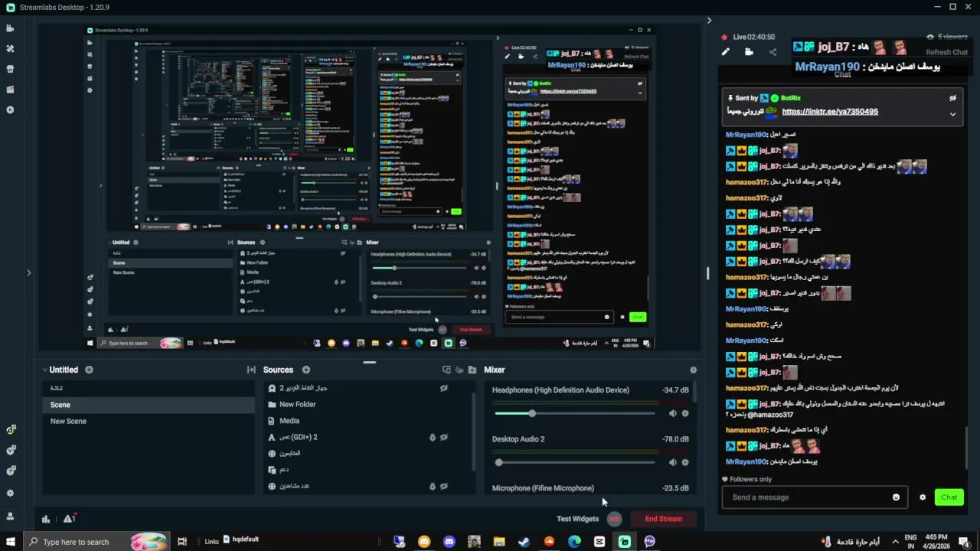Open the sidebar Settings gear icon
This screenshot has height=551, width=980.
coord(10,494)
